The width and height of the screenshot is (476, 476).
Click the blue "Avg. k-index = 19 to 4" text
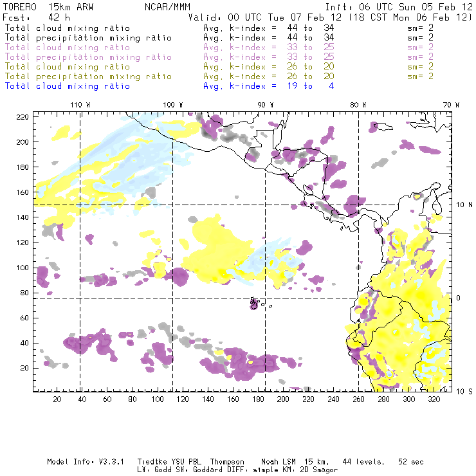(269, 86)
